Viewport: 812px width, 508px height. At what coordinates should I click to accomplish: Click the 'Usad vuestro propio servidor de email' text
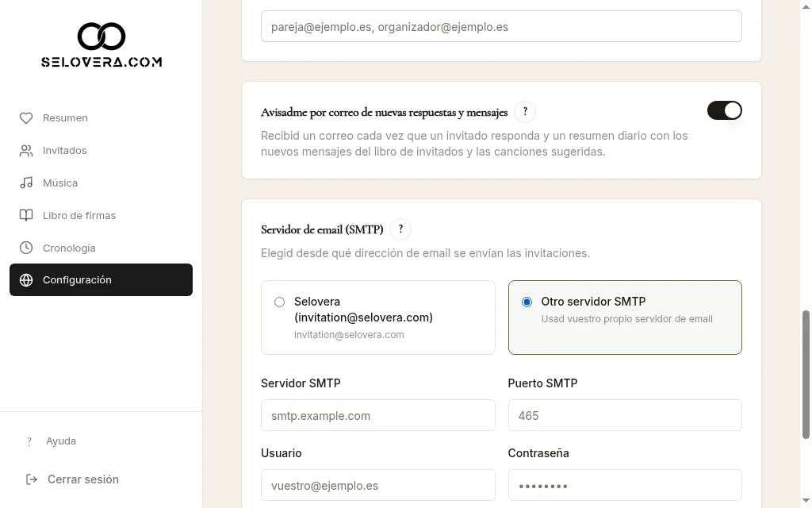(626, 319)
